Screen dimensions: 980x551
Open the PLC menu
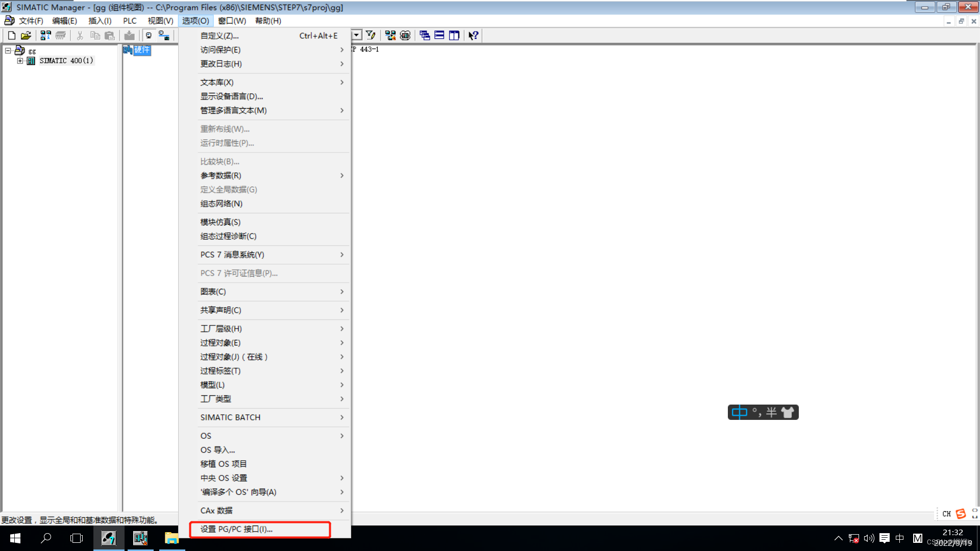point(130,21)
